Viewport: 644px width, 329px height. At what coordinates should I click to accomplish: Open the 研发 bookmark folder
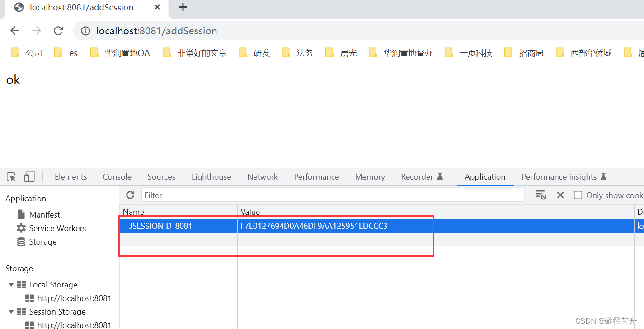pyautogui.click(x=254, y=53)
